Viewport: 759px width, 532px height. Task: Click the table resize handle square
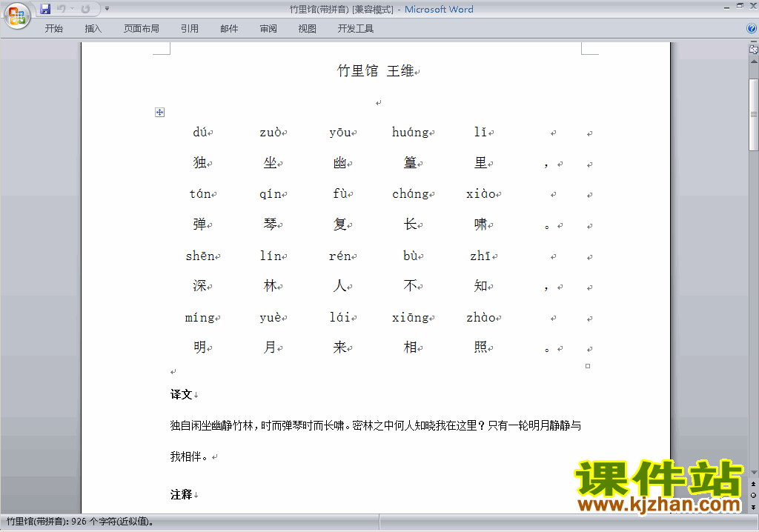pyautogui.click(x=588, y=366)
